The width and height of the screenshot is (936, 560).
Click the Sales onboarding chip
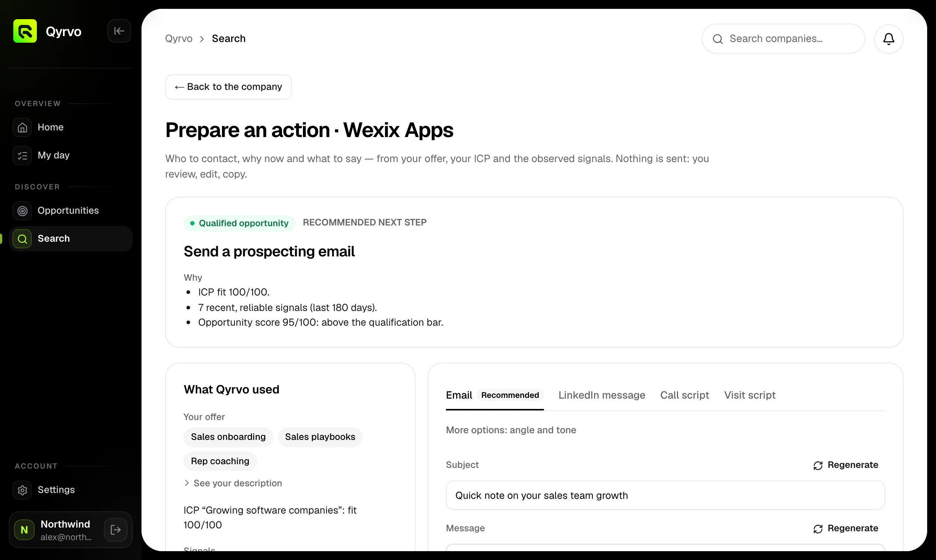pos(228,437)
